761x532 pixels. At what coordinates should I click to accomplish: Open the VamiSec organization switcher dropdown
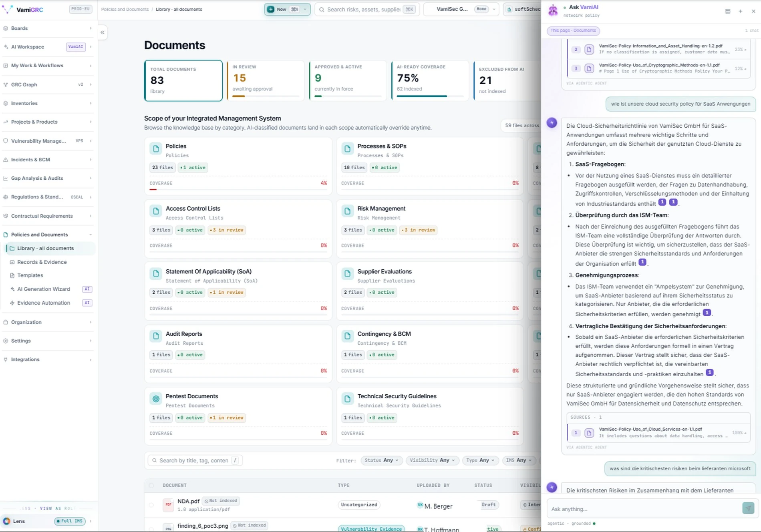462,9
